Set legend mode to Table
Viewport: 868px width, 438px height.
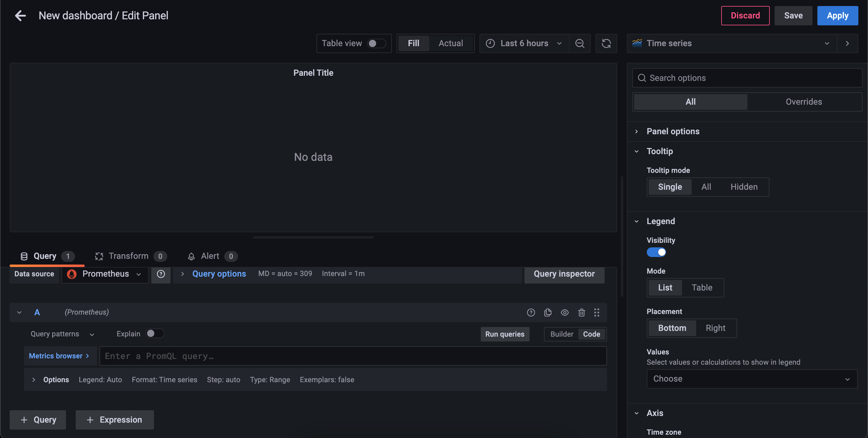[702, 287]
